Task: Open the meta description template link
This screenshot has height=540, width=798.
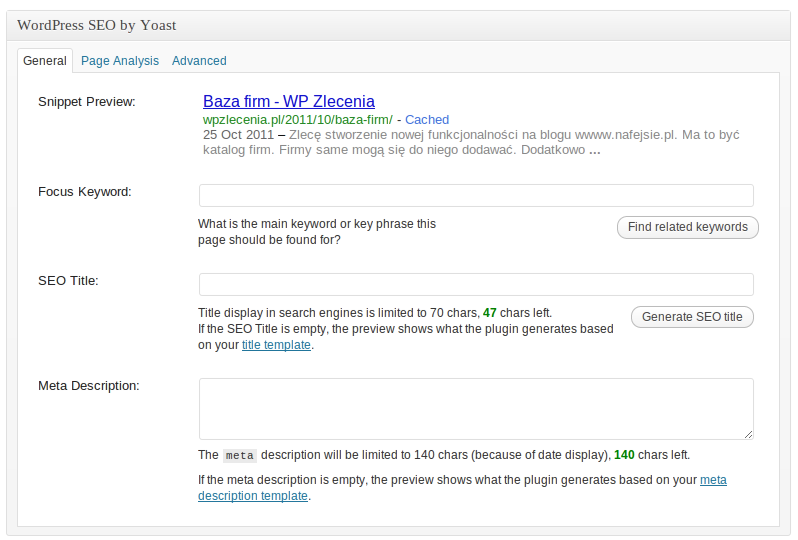Action: 253,496
